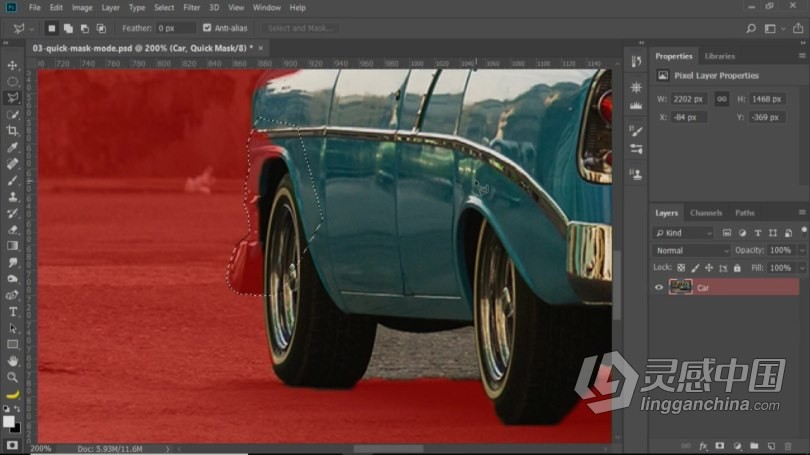Switch to the Libraries tab
The width and height of the screenshot is (810, 455).
[x=720, y=56]
